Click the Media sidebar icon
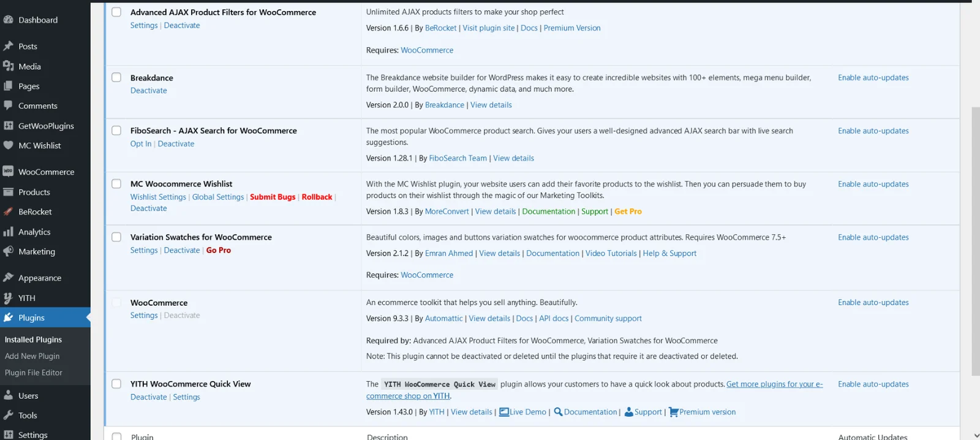980x440 pixels. [x=8, y=66]
